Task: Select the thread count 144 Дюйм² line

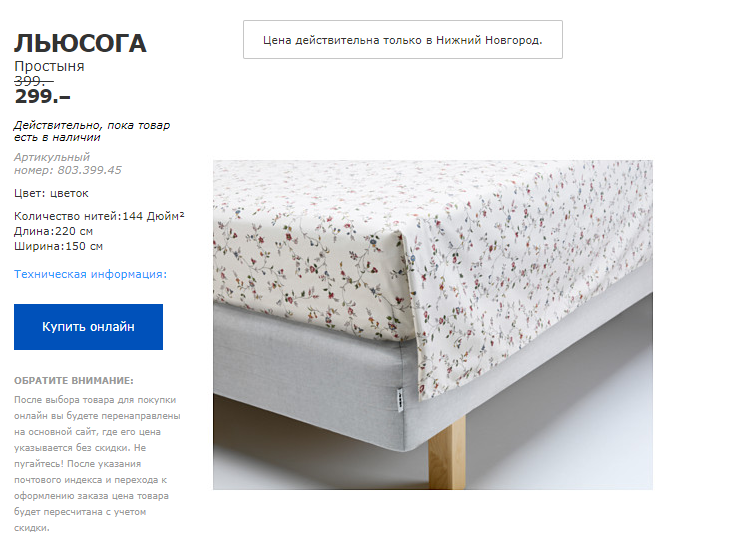Action: [99, 216]
